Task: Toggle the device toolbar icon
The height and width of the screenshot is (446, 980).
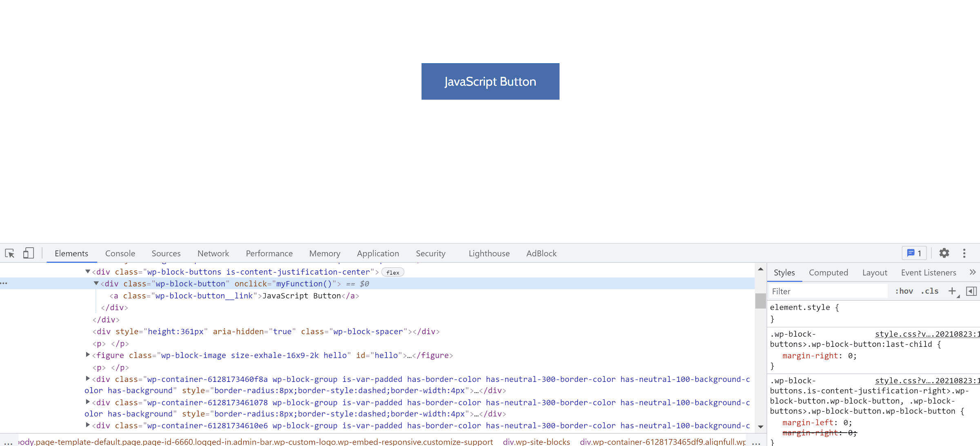Action: (x=28, y=253)
